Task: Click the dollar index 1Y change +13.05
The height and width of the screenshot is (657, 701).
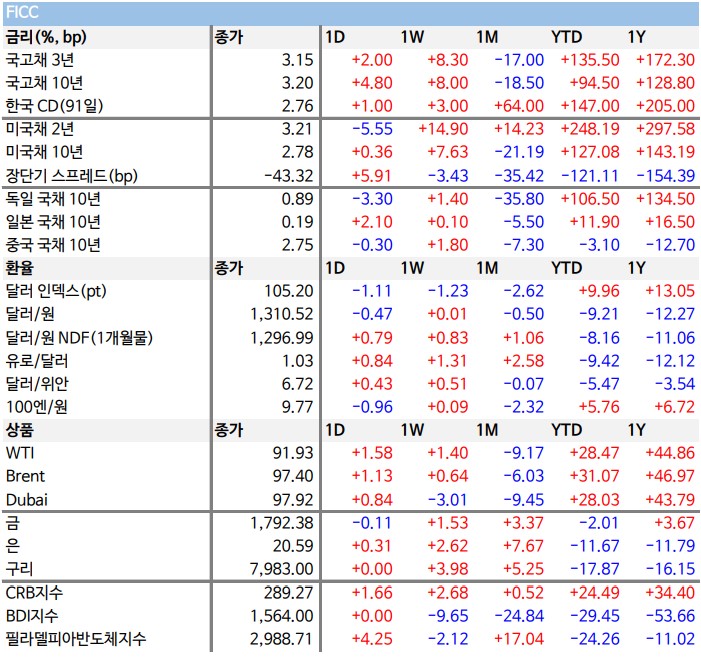Action: click(x=670, y=291)
